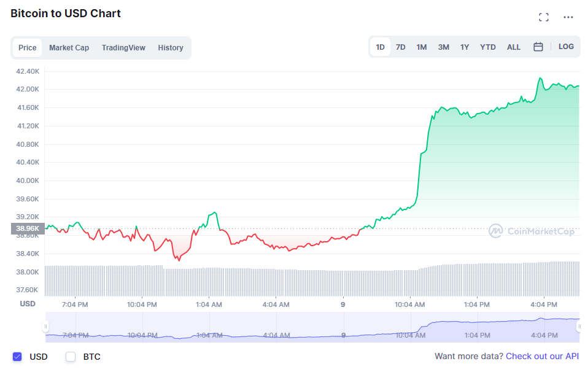Image resolution: width=588 pixels, height=380 pixels.
Task: Switch chart to 3M range
Action: 443,46
